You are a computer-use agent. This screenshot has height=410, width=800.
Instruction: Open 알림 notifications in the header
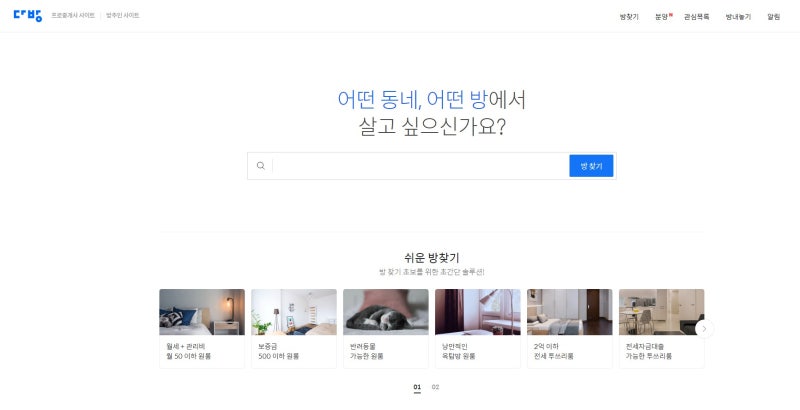(x=773, y=17)
